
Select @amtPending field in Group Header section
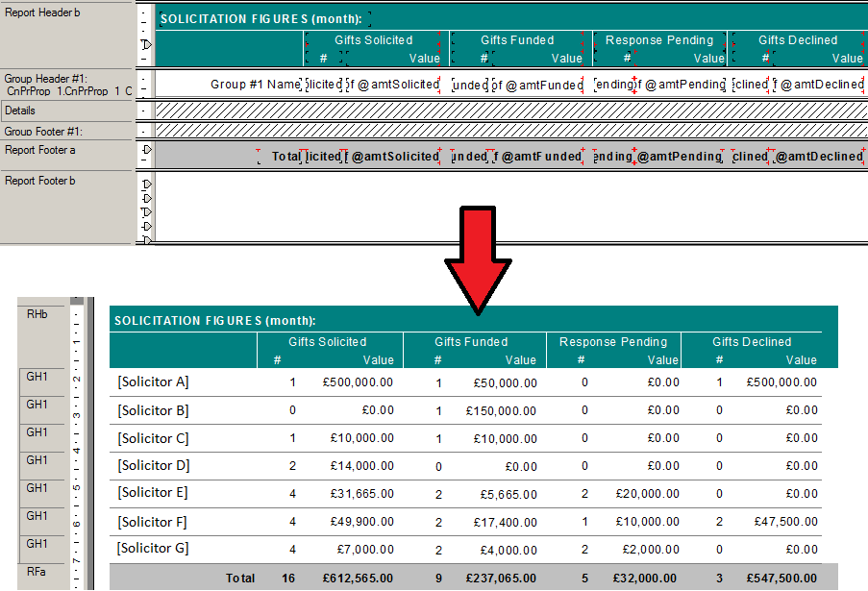(x=680, y=85)
